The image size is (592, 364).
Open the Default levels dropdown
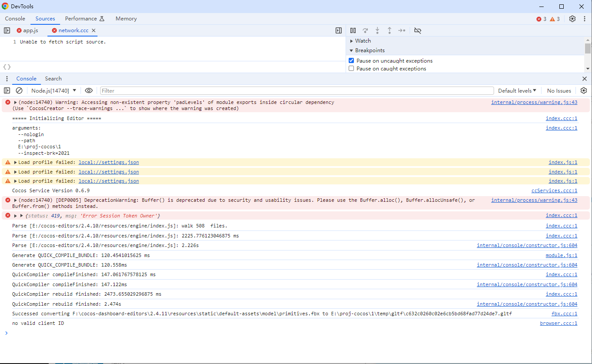point(517,90)
